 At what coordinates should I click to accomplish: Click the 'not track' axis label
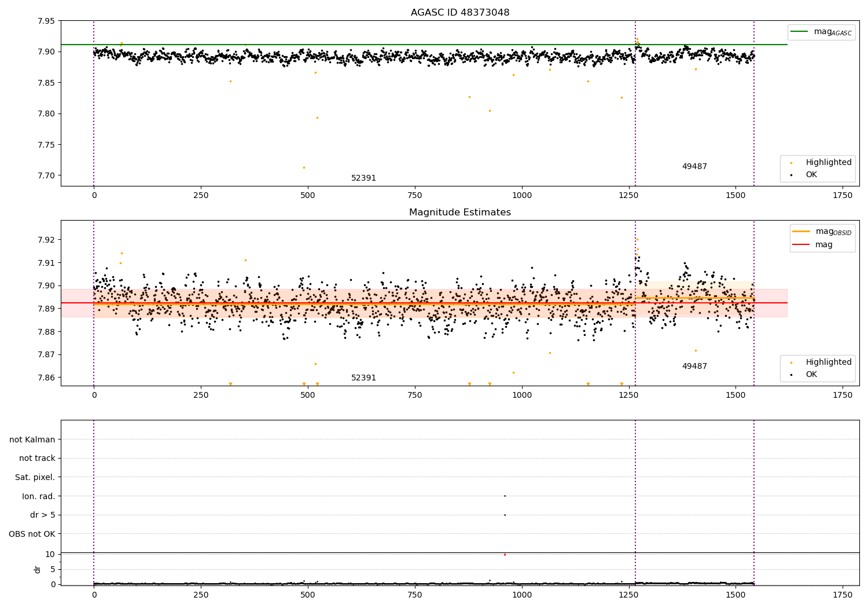click(37, 458)
